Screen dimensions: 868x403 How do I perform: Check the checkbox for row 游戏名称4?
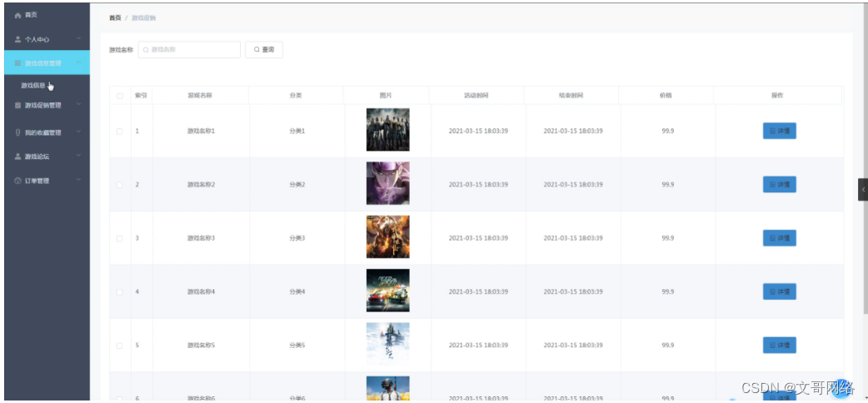click(120, 291)
